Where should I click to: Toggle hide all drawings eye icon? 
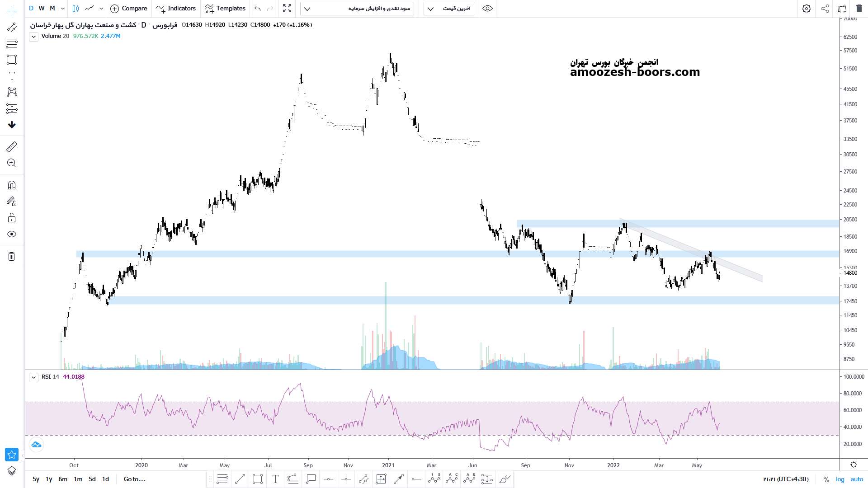12,234
